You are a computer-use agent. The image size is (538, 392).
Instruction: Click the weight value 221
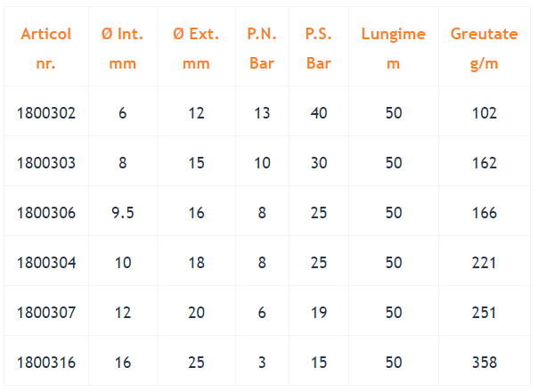click(x=485, y=263)
